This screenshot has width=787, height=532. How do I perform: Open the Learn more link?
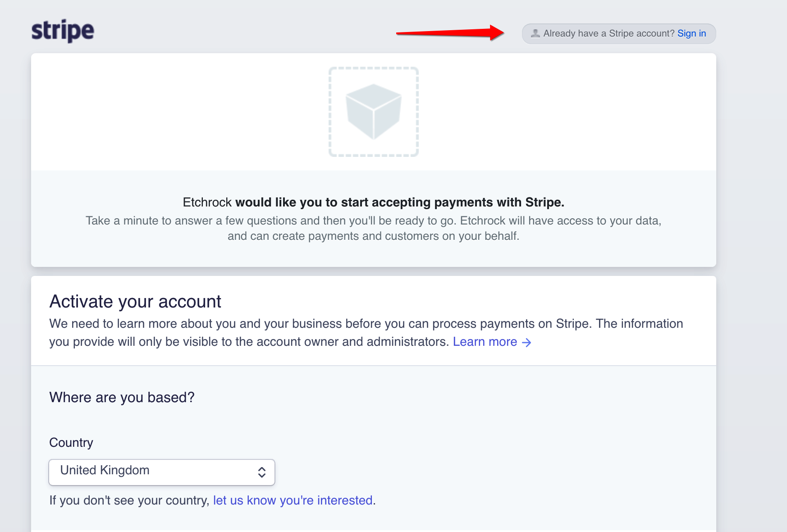coord(485,342)
